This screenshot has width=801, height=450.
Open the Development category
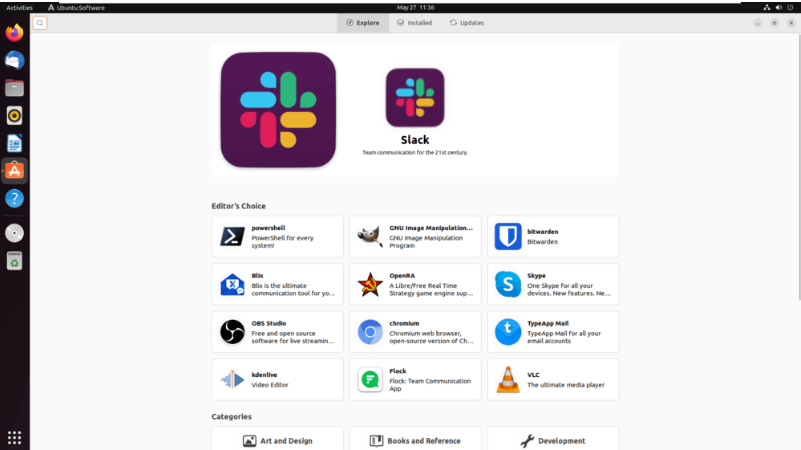coord(553,439)
